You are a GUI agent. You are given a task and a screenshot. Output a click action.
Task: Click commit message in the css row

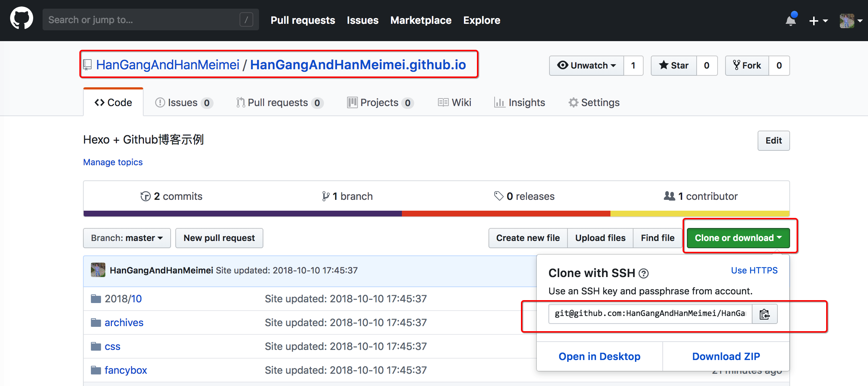346,346
